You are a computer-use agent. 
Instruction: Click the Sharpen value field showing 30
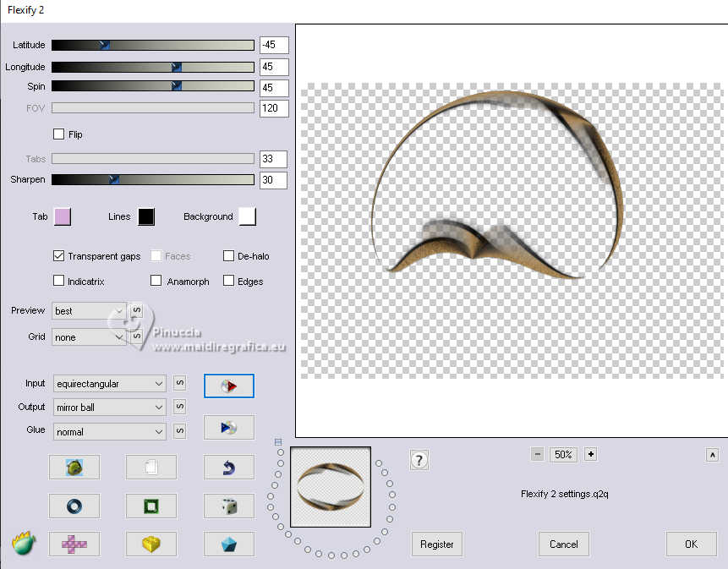coord(273,180)
